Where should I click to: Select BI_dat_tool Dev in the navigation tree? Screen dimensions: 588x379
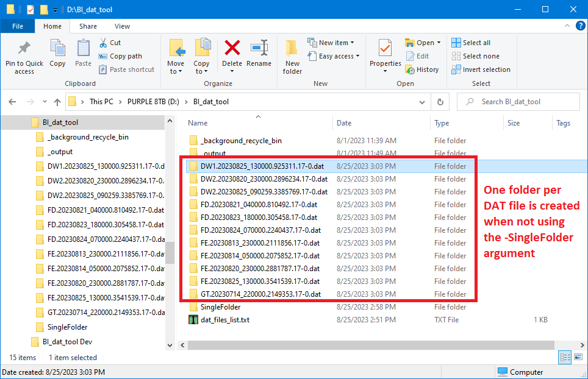(x=67, y=342)
